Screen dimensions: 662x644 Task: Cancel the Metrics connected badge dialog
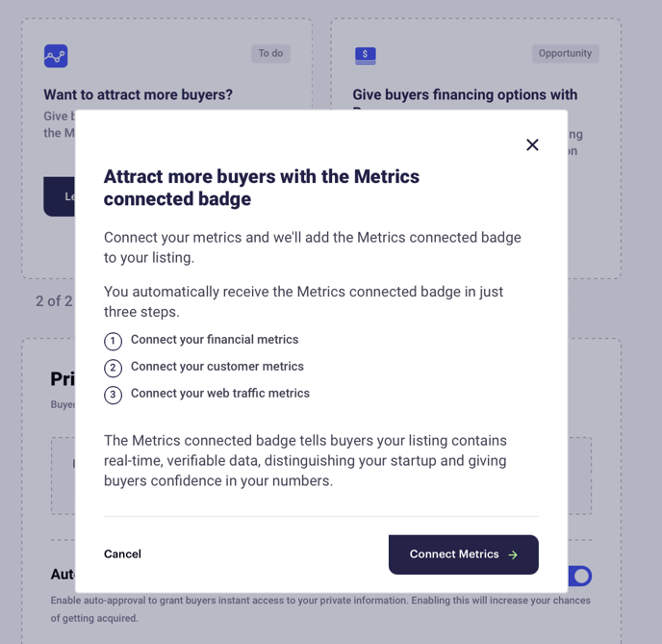122,554
